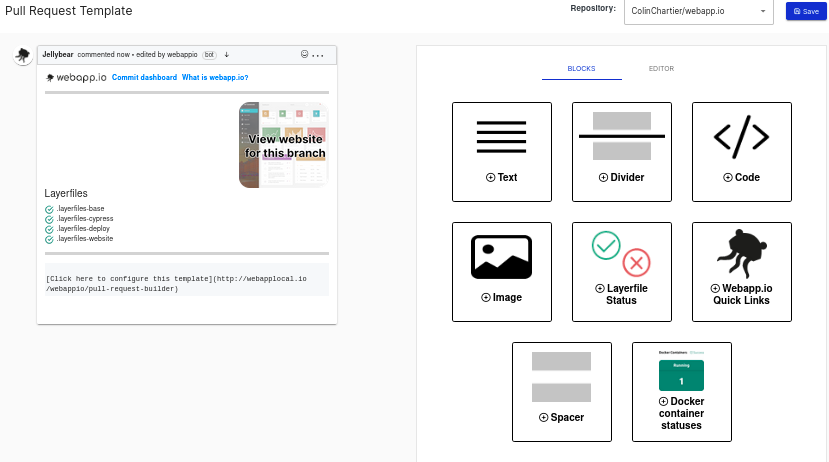Image resolution: width=829 pixels, height=462 pixels.
Task: Click the Layerfiles heading
Action: tap(66, 193)
